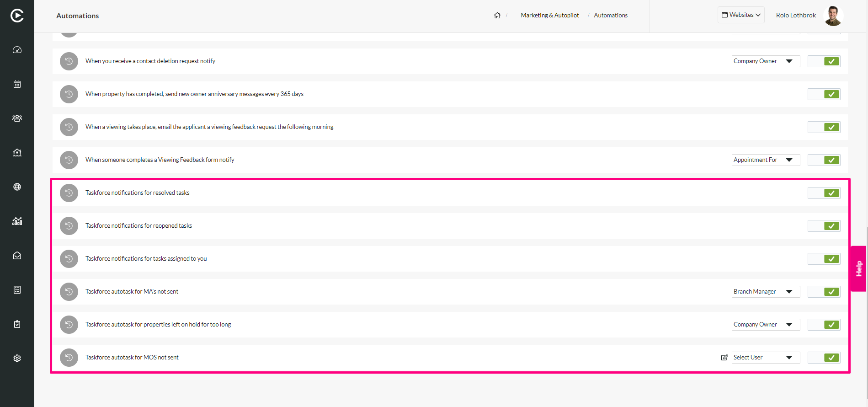
Task: Open the pink Help side tab
Action: (858, 269)
